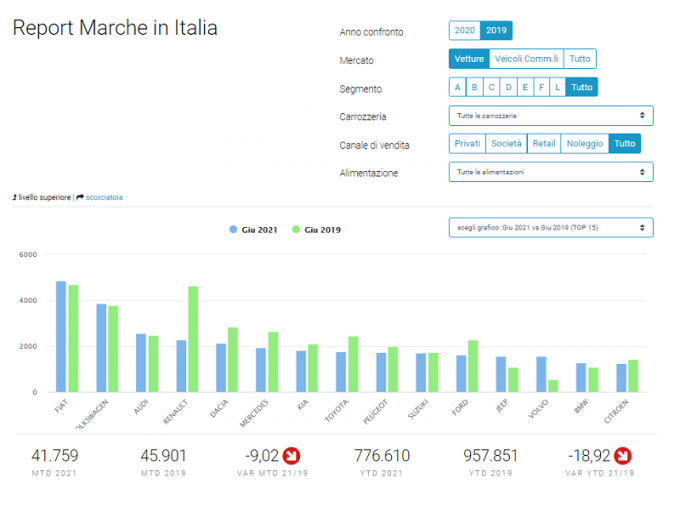
Task: Click RENAULT green Giu 2019 bar
Action: coord(193,339)
